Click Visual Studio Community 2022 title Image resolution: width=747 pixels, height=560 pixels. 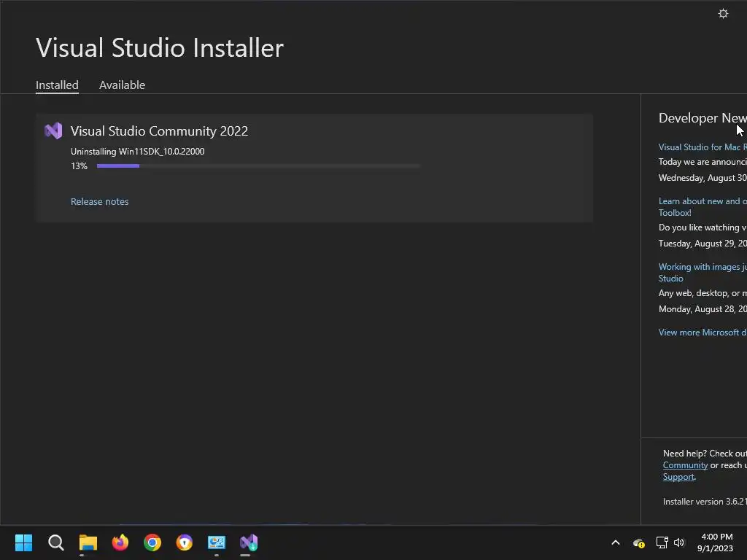(x=159, y=131)
